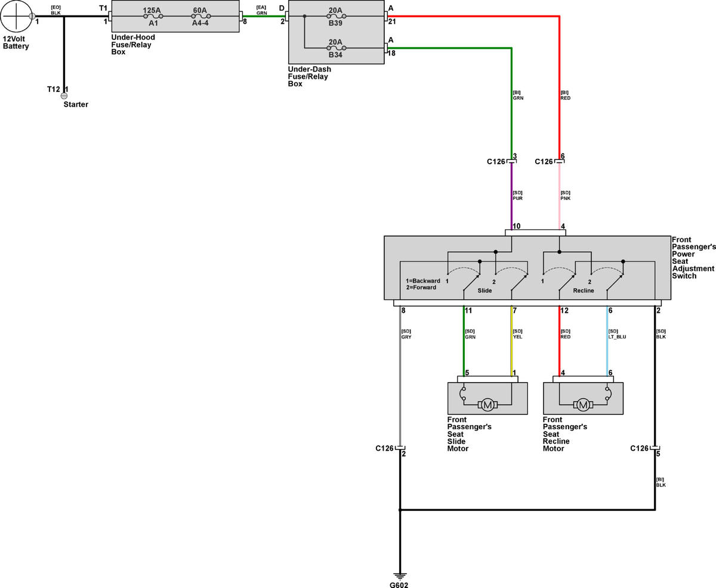Click the 60A fuse A4-4 symbol
The height and width of the screenshot is (588, 716).
pos(200,17)
